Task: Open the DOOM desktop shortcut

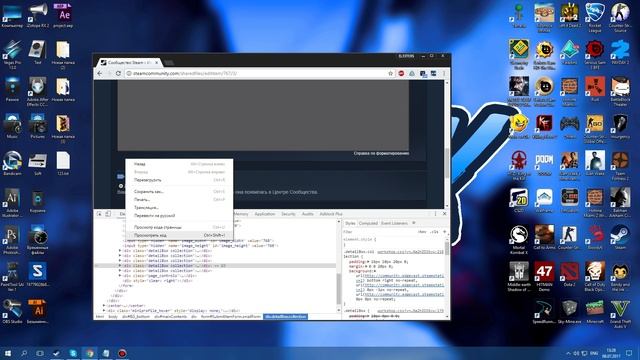Action: (x=544, y=164)
